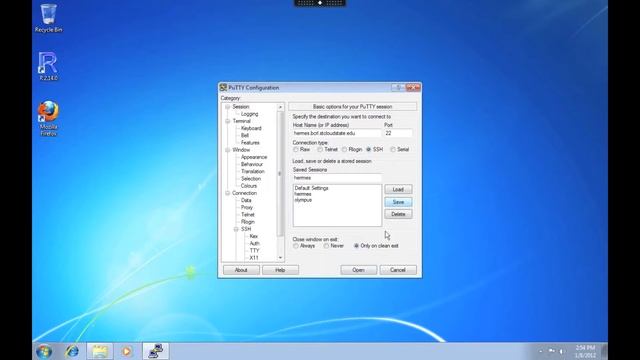Screen dimensions: 640x360
Task: Open the Features category
Action: (250, 143)
